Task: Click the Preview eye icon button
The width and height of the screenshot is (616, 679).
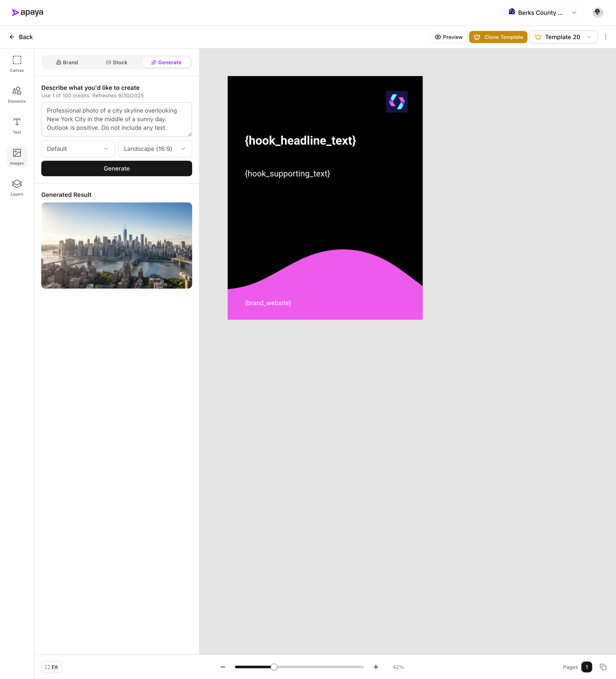Action: pos(438,37)
